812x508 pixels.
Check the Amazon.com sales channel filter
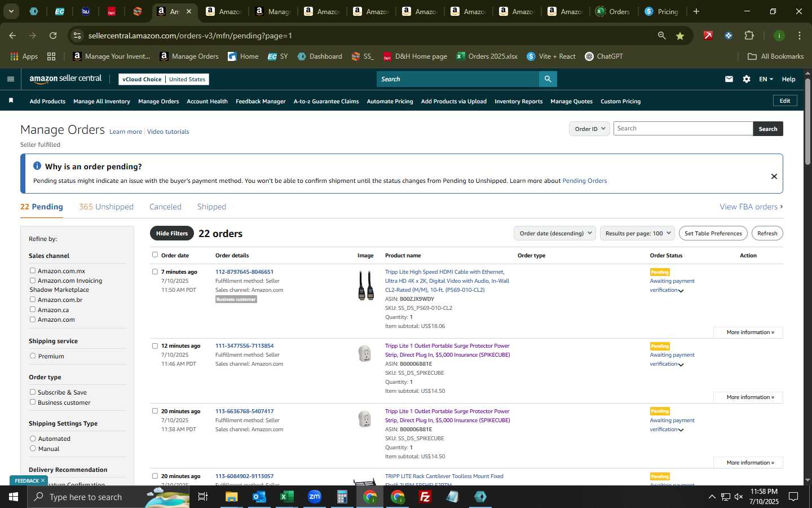pos(33,319)
